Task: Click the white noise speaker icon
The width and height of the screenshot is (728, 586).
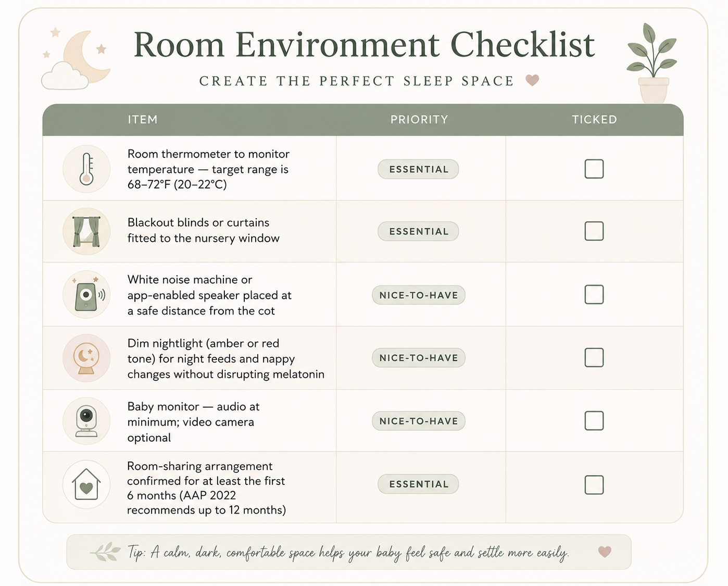Action: click(x=86, y=294)
